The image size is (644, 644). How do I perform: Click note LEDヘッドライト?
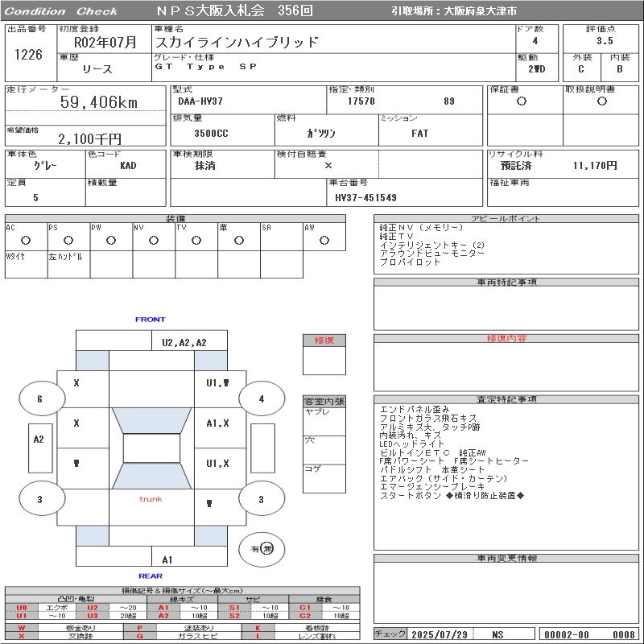coord(411,444)
